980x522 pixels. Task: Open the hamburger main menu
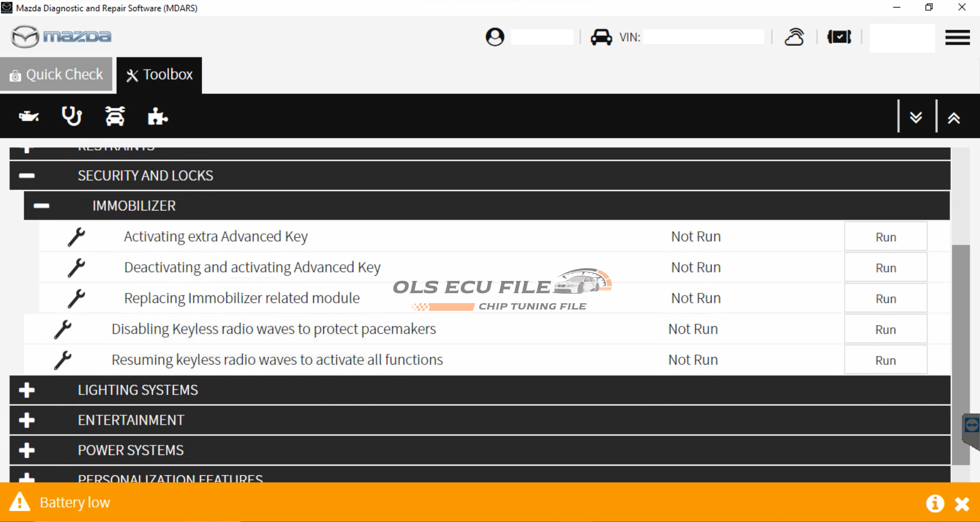click(957, 38)
